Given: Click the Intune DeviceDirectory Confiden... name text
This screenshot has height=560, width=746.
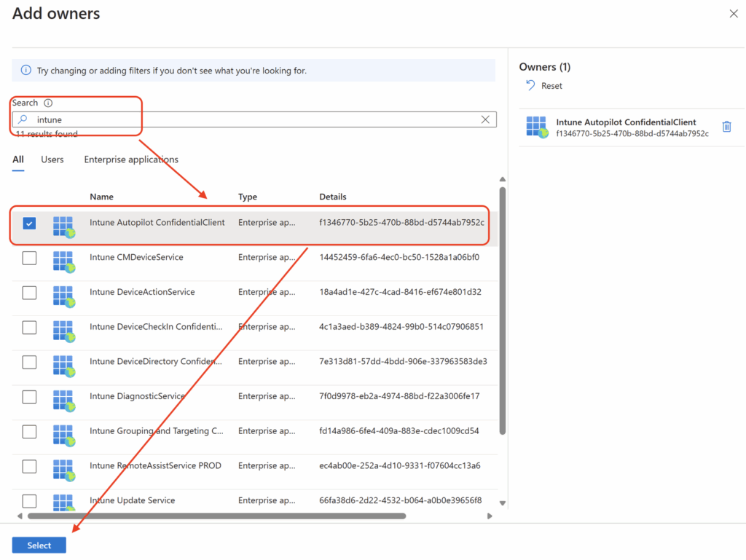Looking at the screenshot, I should pos(156,361).
